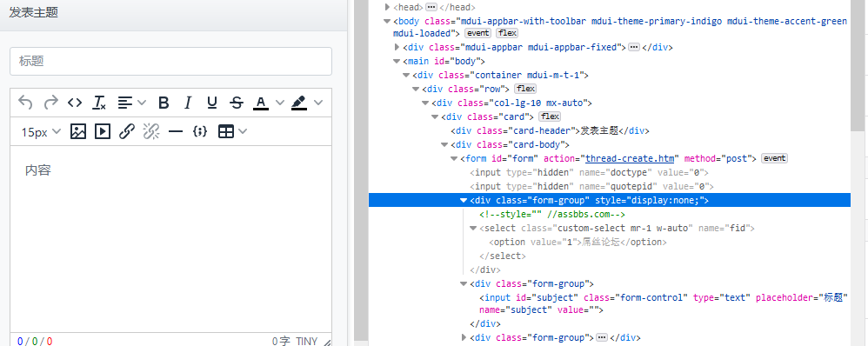Image resolution: width=868 pixels, height=346 pixels.
Task: Click the 0 字 word count
Action: 281,341
